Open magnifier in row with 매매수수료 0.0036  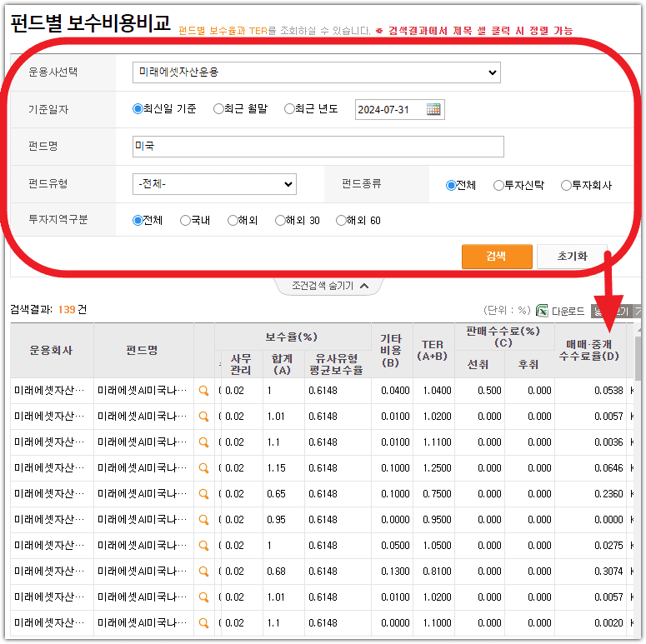click(x=203, y=442)
